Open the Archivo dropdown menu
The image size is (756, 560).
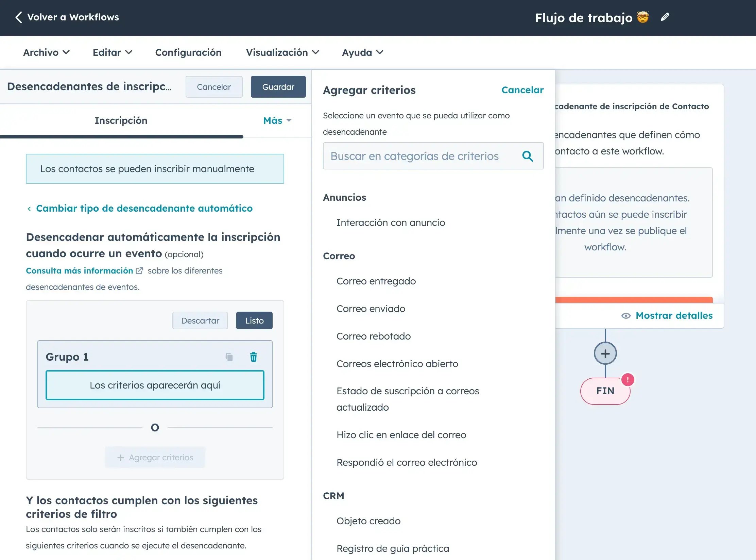47,52
